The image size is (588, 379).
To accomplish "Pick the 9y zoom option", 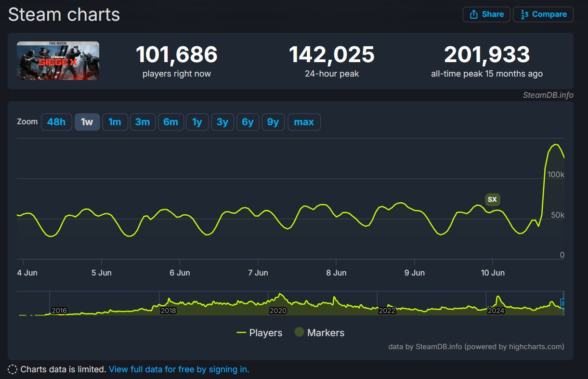I will tap(273, 122).
